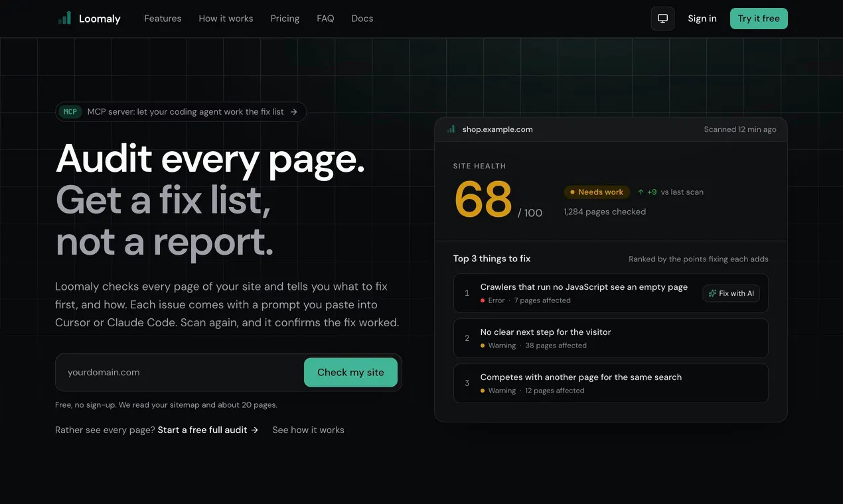This screenshot has height=504, width=843.
Task: Click the Needs work status badge
Action: tap(597, 192)
